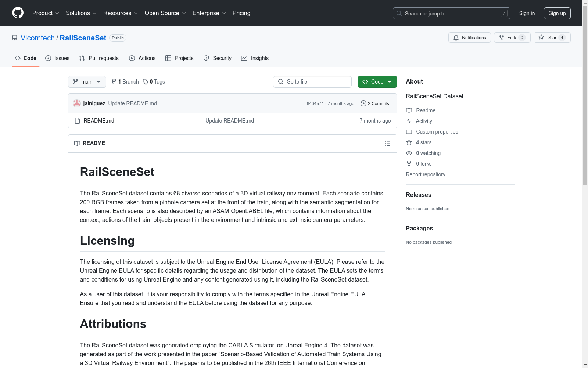Open the Security tab
The height and width of the screenshot is (368, 588).
pos(218,58)
